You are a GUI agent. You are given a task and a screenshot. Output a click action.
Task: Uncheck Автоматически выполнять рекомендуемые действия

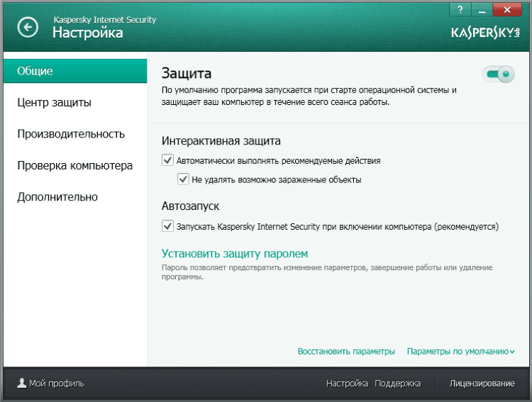(167, 160)
